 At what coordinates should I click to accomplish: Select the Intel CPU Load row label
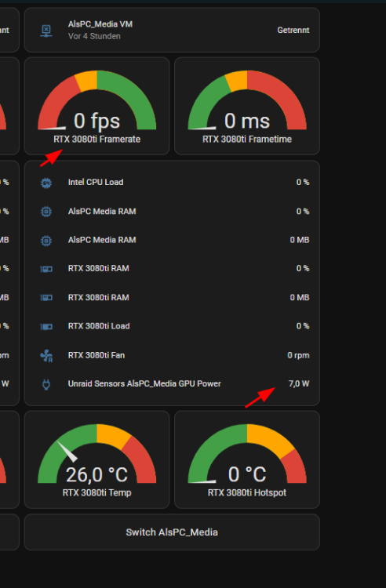(96, 182)
